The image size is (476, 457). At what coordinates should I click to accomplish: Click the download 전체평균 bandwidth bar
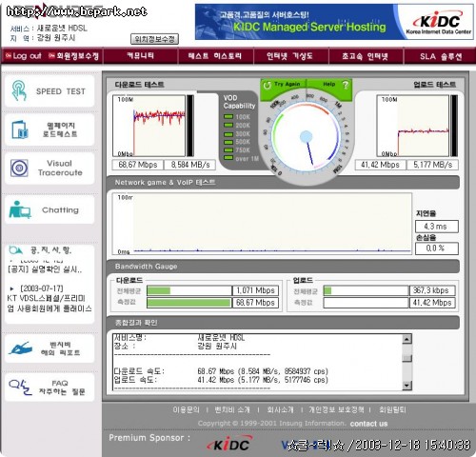tap(188, 290)
